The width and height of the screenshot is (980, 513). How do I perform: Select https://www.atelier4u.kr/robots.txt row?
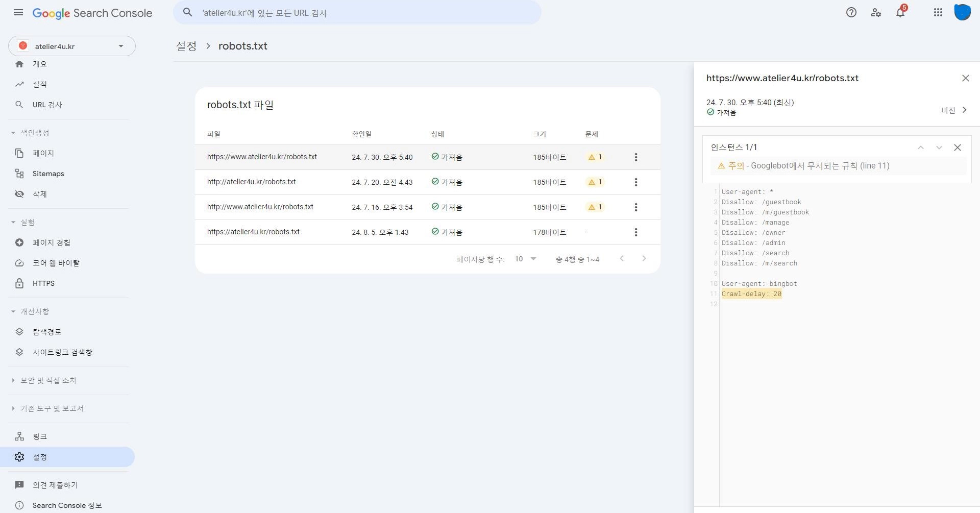[427, 157]
